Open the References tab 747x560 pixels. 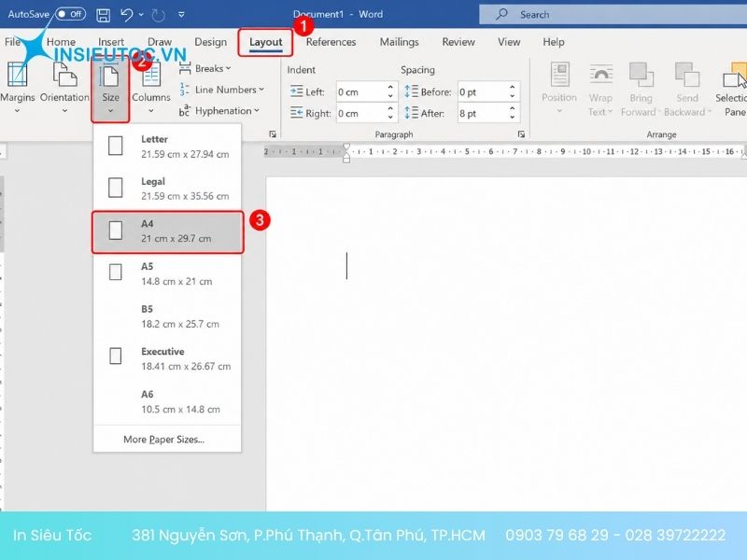point(331,42)
